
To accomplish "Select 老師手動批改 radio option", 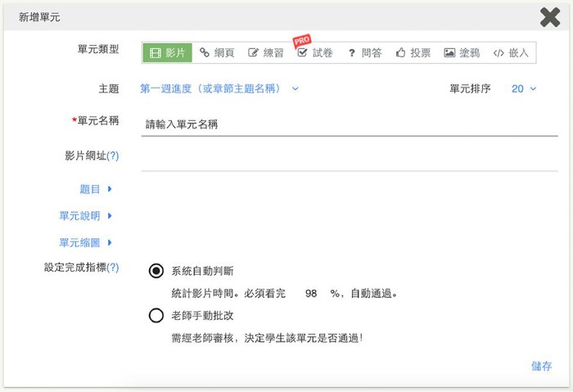I will tap(156, 315).
